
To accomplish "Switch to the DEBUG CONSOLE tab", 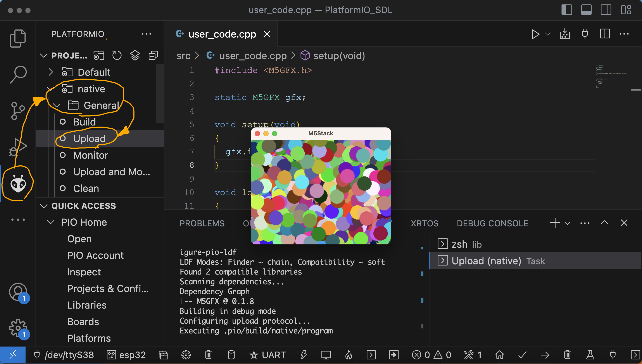I will [x=492, y=223].
